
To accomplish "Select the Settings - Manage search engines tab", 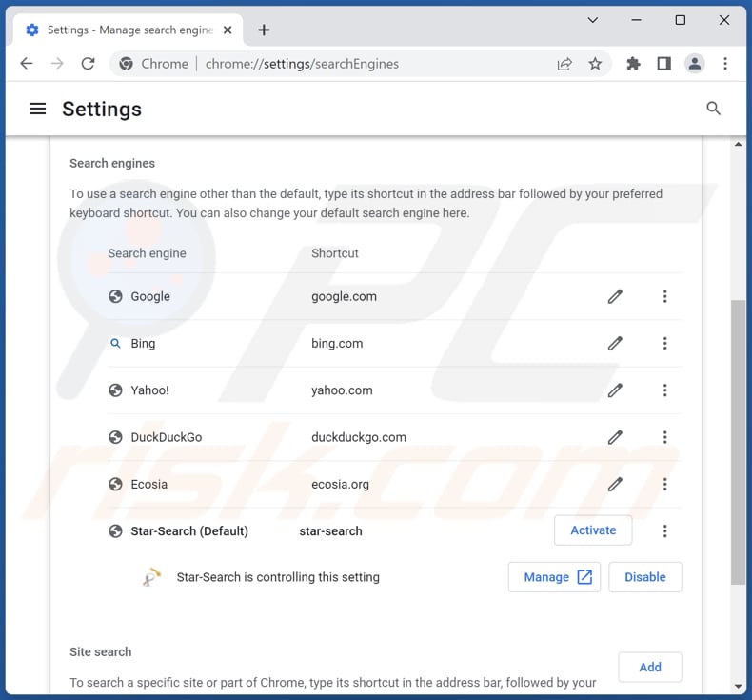I will 128,30.
